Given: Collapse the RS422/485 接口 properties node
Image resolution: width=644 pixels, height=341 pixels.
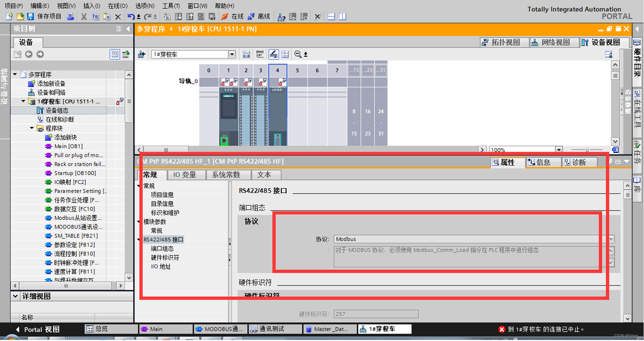Looking at the screenshot, I should tap(139, 239).
